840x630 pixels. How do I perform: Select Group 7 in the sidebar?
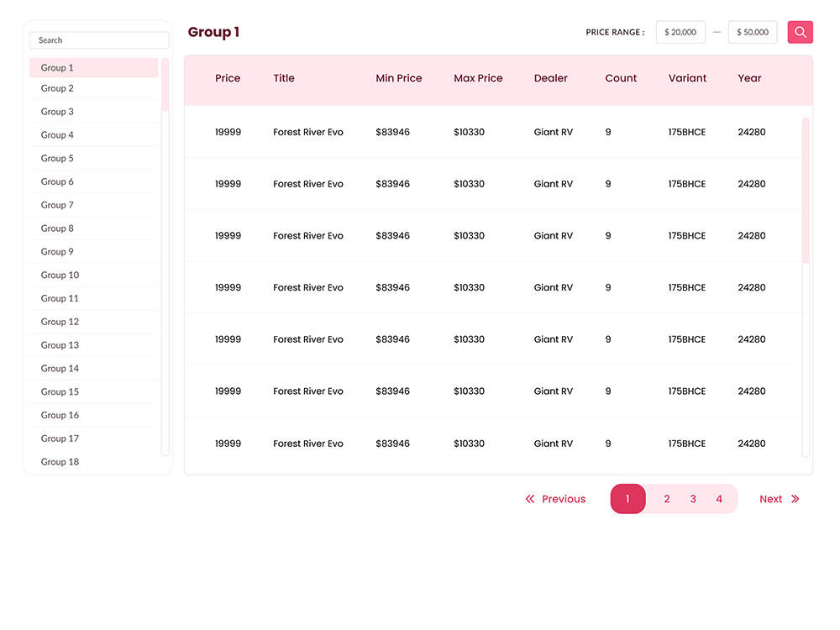[x=94, y=205]
